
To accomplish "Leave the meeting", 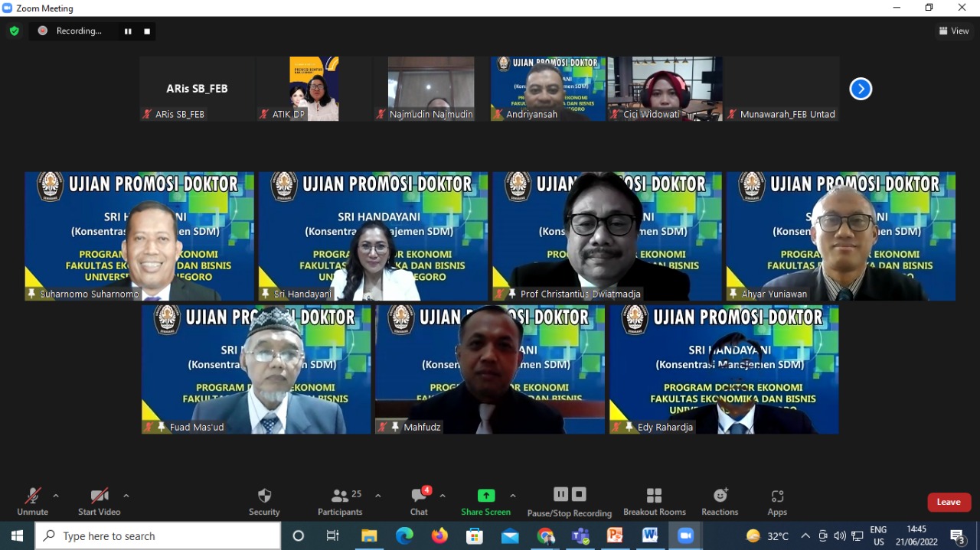I will [x=949, y=502].
